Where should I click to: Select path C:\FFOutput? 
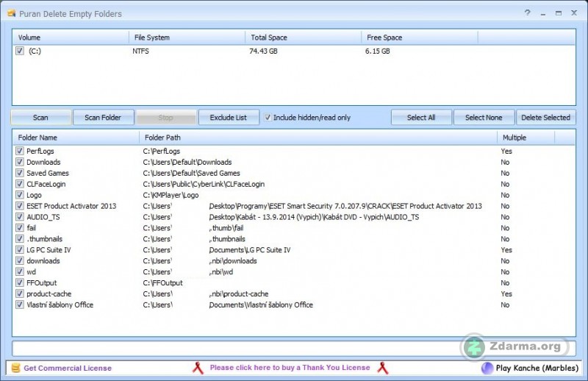pyautogui.click(x=162, y=283)
